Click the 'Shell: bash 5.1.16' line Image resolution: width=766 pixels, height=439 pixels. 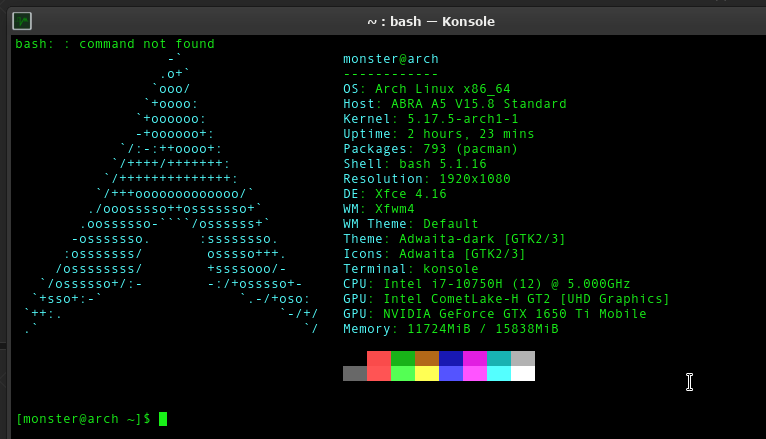415,164
